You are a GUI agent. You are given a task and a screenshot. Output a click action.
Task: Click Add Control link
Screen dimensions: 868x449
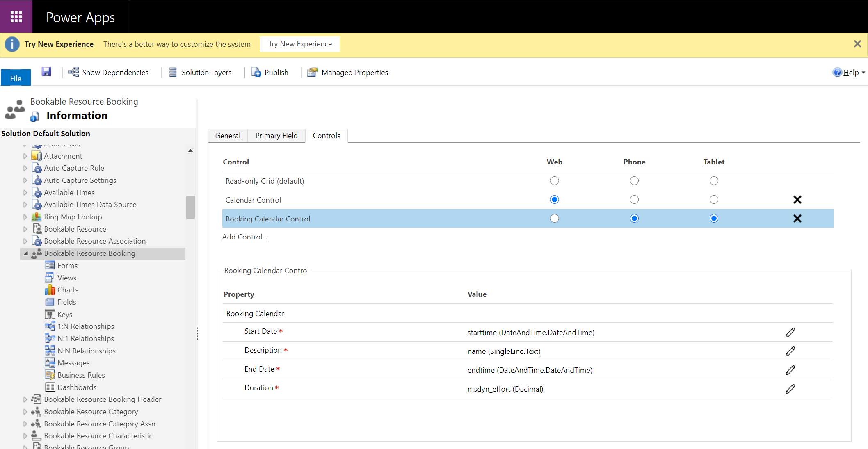244,236
